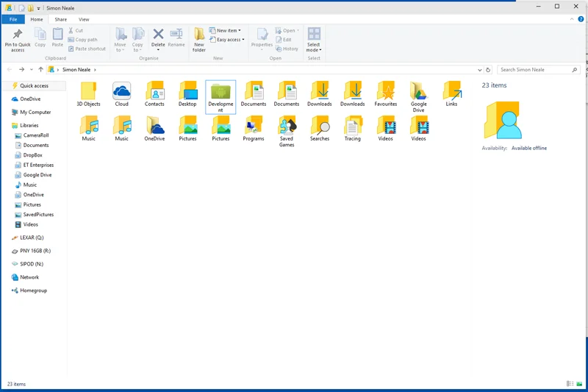Open the Recent locations dropdown arrow

tap(32, 70)
